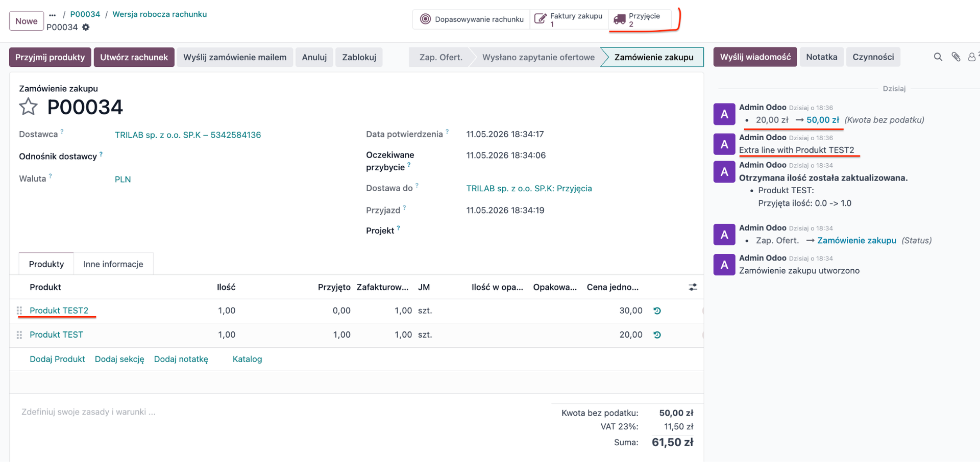This screenshot has height=462, width=980.
Task: Open the followers user icon
Action: [972, 57]
